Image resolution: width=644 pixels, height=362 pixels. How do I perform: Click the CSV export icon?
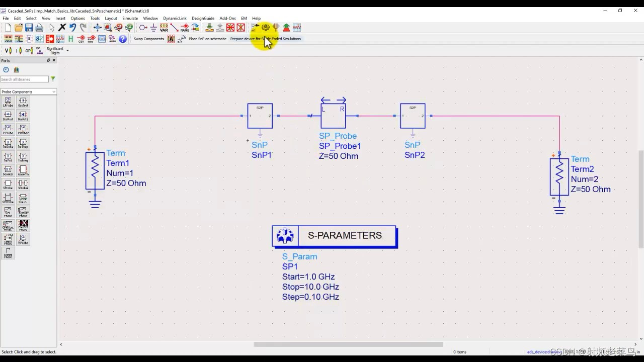81,39
